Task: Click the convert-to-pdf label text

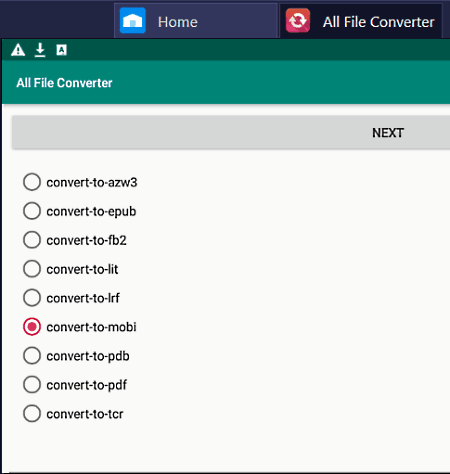Action: pyautogui.click(x=87, y=385)
